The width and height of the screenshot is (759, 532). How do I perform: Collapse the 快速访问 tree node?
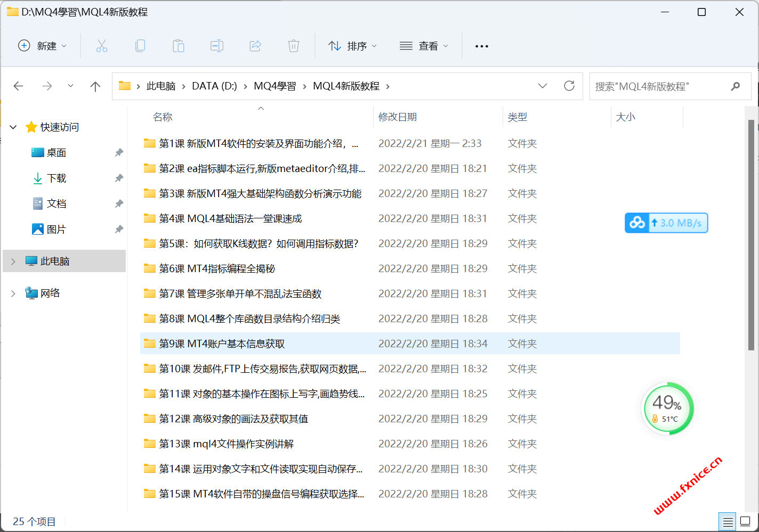[13, 127]
